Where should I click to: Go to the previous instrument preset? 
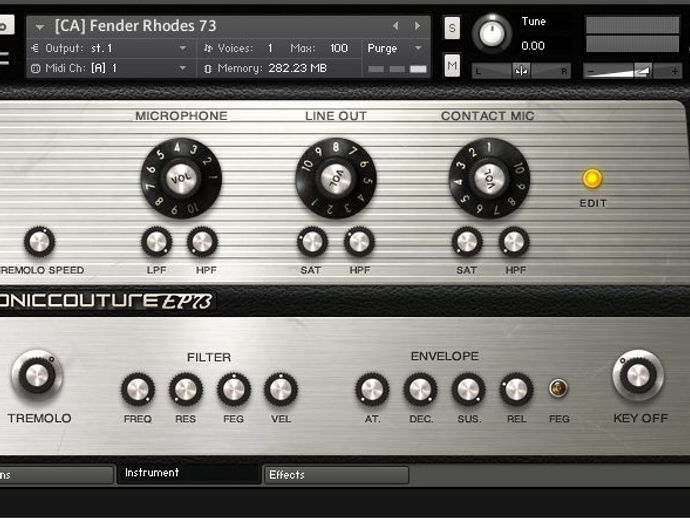[x=396, y=26]
